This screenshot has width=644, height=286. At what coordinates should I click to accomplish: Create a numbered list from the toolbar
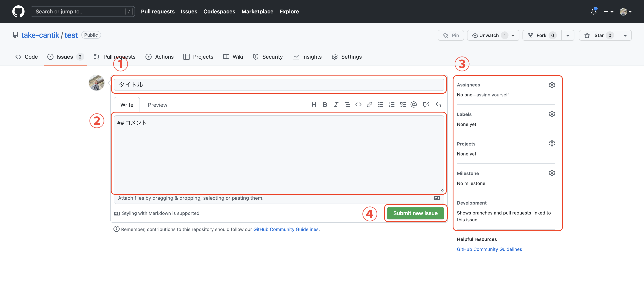(x=392, y=104)
